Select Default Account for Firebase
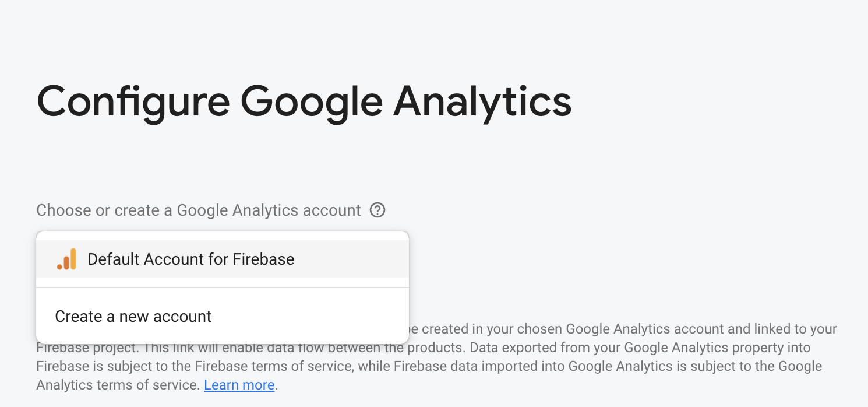Viewport: 868px width, 407px height. (x=190, y=259)
